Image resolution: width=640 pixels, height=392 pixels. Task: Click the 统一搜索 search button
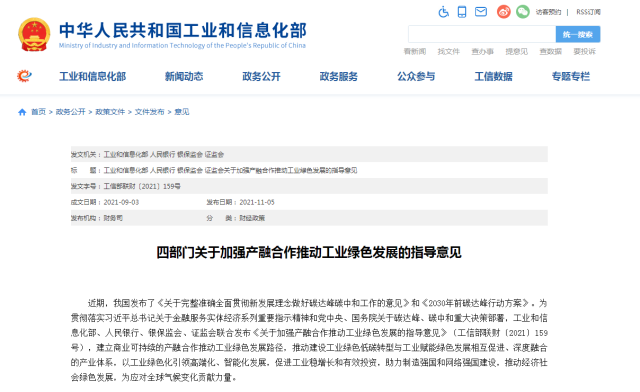[578, 34]
